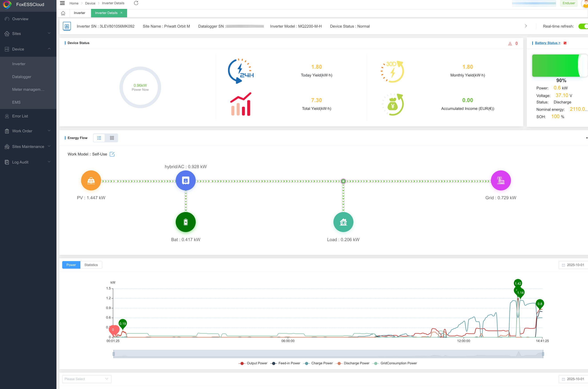Click the green battery node icon
588x389 pixels.
coord(185,222)
